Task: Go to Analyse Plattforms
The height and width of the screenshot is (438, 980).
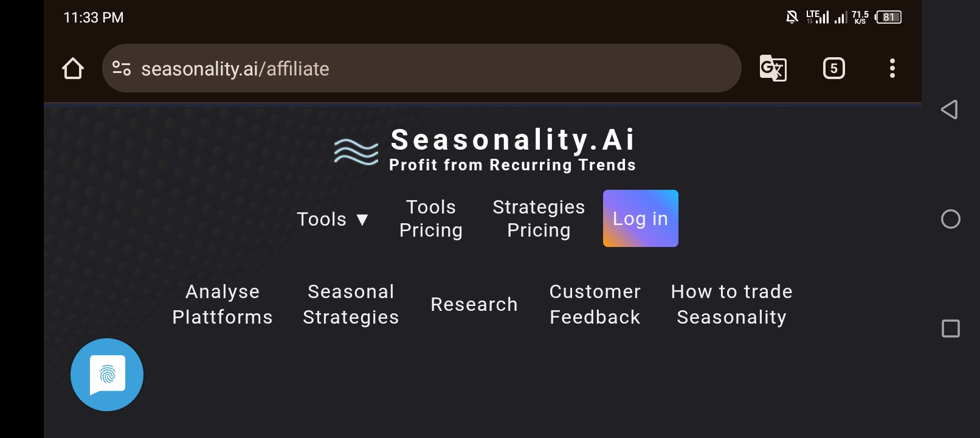Action: click(x=223, y=304)
